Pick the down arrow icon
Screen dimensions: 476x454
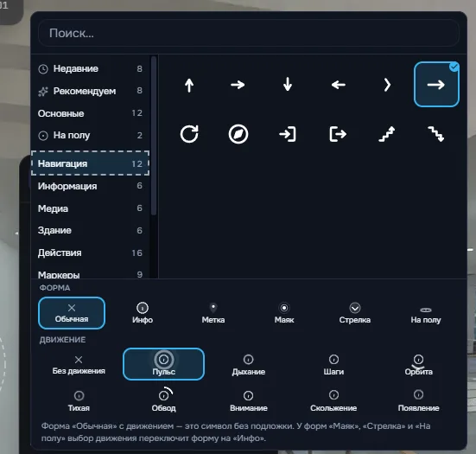point(288,85)
